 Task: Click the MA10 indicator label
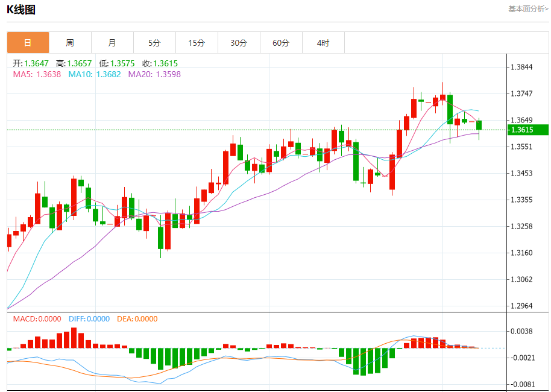(x=95, y=74)
